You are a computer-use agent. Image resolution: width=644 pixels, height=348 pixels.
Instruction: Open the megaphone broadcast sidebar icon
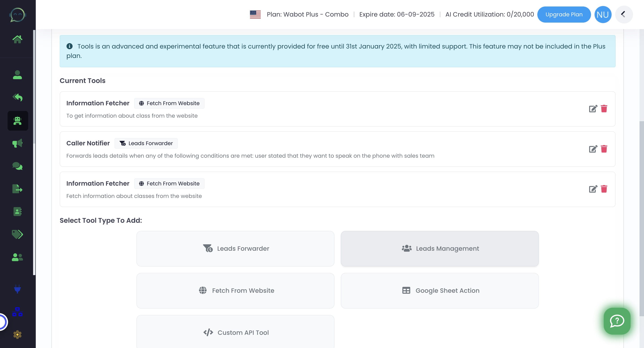click(17, 143)
